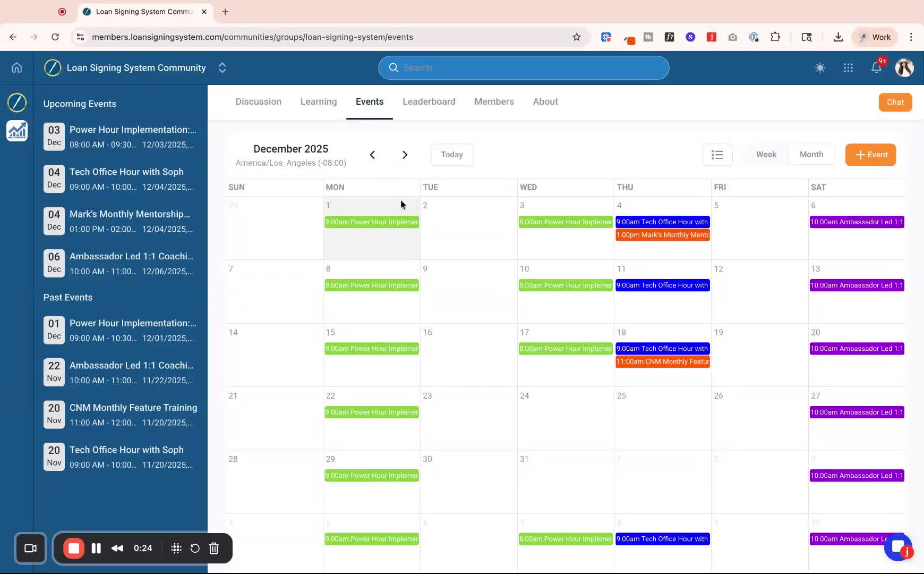Switch calendar to Month view
Screen dimensions: 924x574
click(811, 155)
